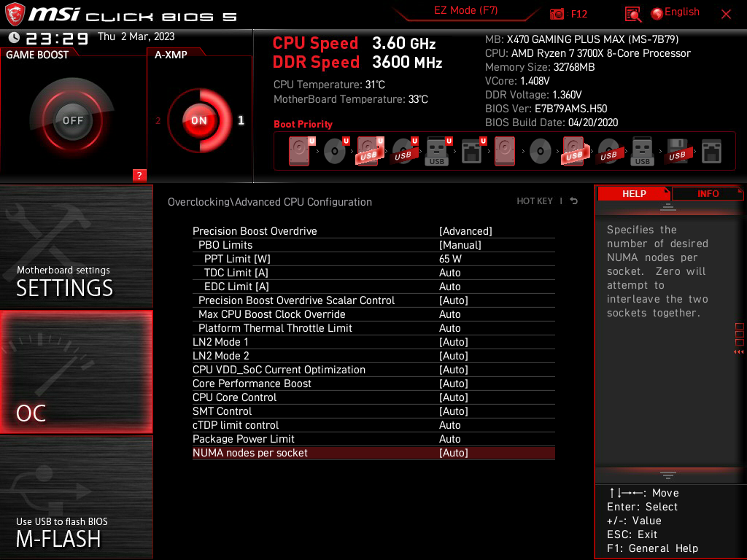
Task: Switch to the INFO tab
Action: pyautogui.click(x=708, y=193)
